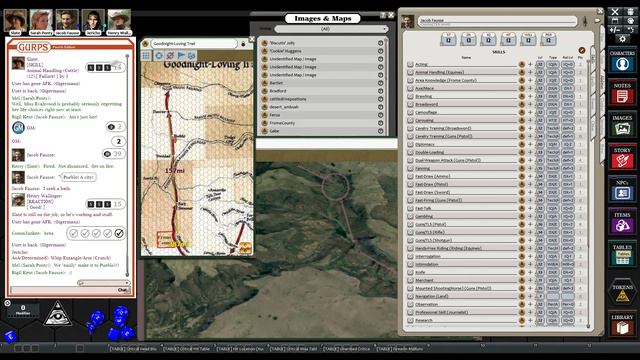This screenshot has width=640, height=360.
Task: Open the Bartlet image entry
Action: click(x=322, y=83)
